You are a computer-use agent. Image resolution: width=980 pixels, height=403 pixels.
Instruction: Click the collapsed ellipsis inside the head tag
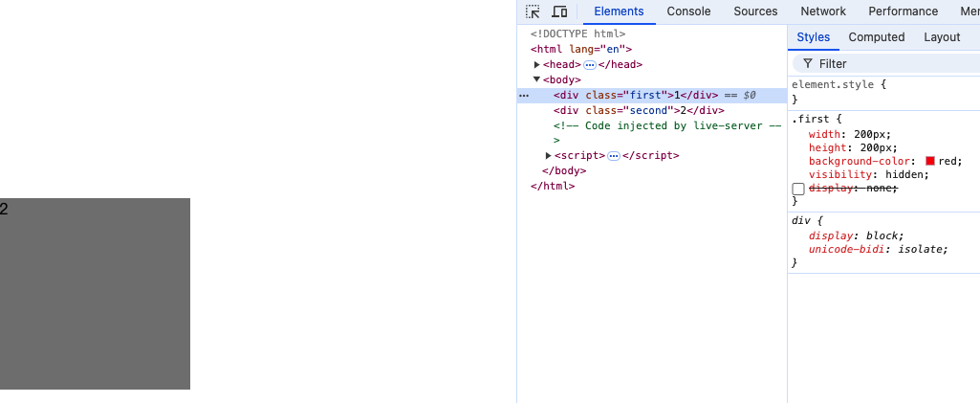[589, 65]
